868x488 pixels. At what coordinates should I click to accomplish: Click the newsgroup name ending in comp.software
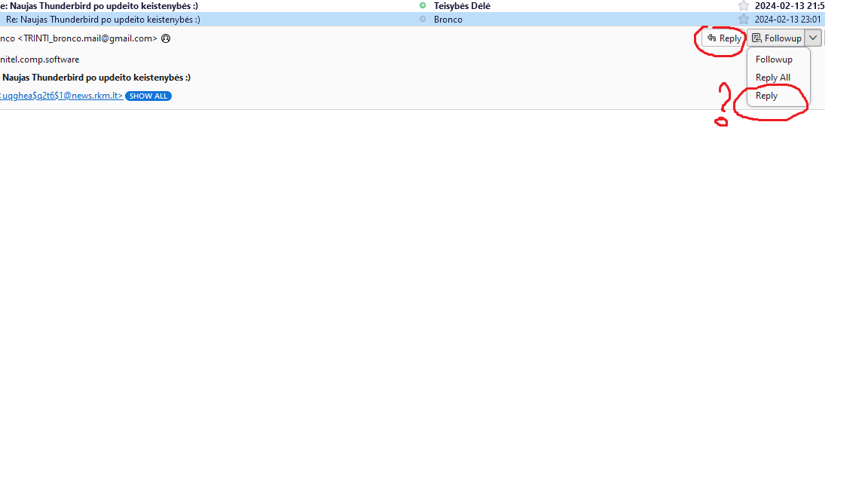pyautogui.click(x=40, y=59)
